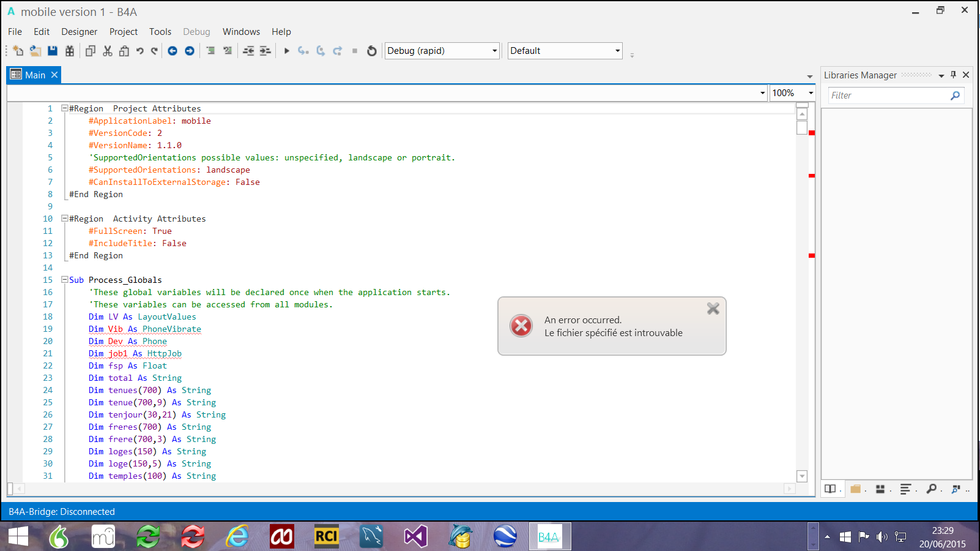
Task: Click the Step Out debug icon
Action: click(x=338, y=51)
